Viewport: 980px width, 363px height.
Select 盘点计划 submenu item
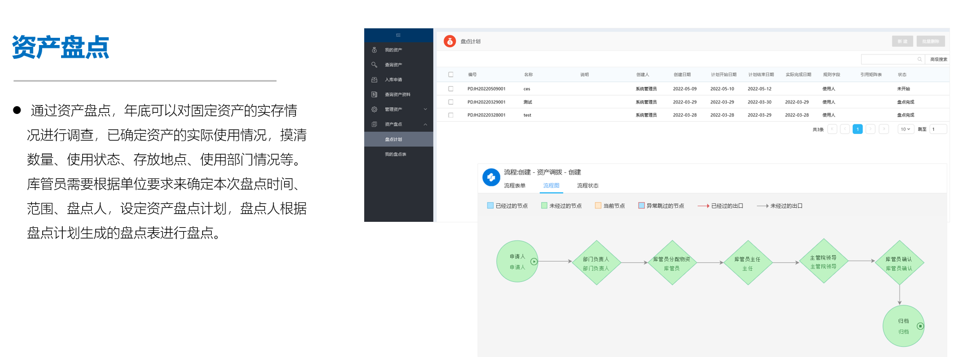pyautogui.click(x=399, y=140)
